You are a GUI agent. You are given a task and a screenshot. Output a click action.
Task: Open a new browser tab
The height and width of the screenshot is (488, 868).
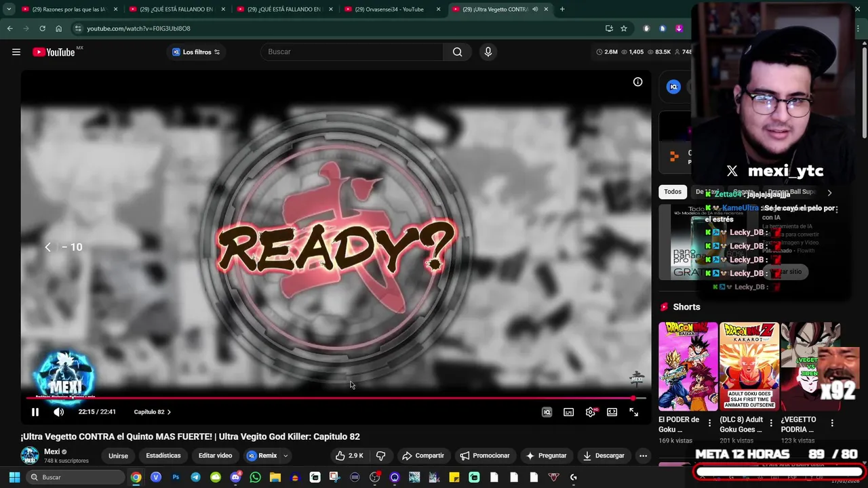562,9
